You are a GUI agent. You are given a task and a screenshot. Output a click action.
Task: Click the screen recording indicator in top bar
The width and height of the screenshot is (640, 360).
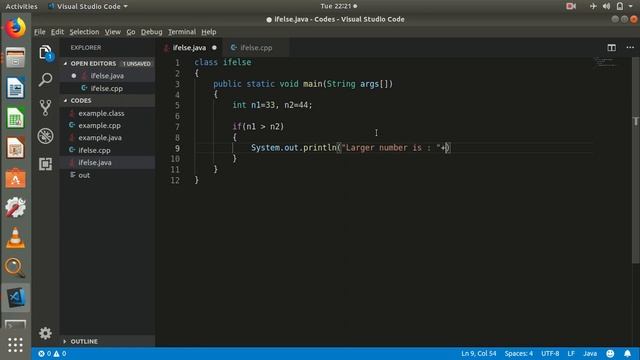click(571, 6)
